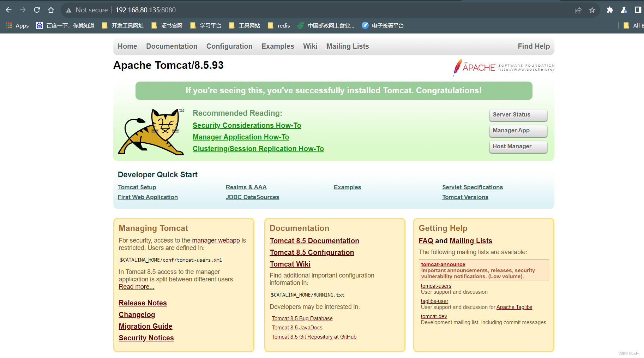Open the Host Manager button
Viewport: 644px width, 358px height.
pos(518,147)
